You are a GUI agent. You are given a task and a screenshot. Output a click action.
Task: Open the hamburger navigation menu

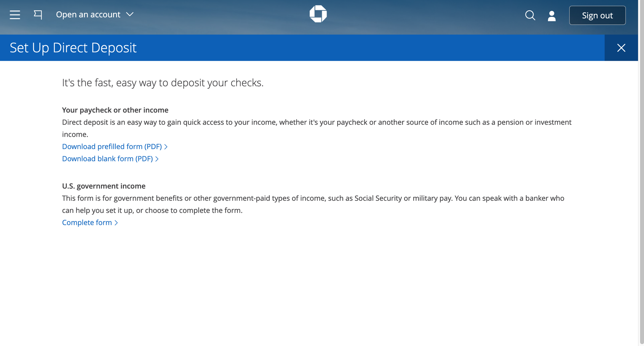15,15
